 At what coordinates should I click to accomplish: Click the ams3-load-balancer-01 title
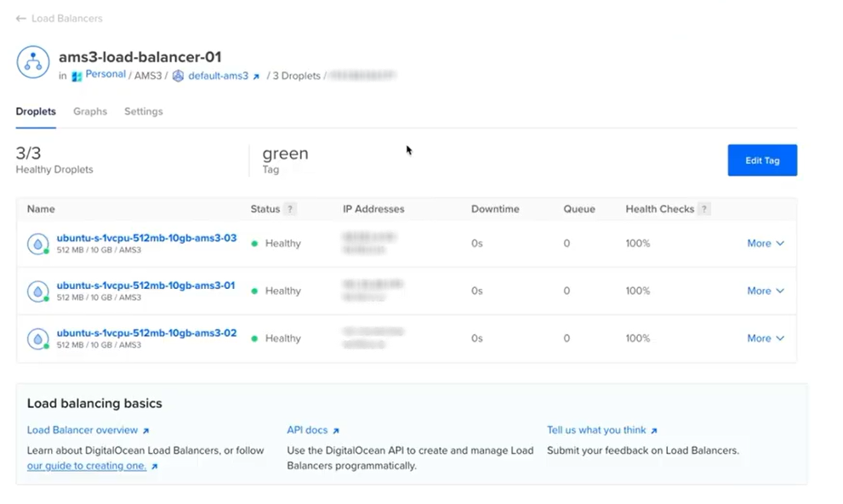point(140,57)
